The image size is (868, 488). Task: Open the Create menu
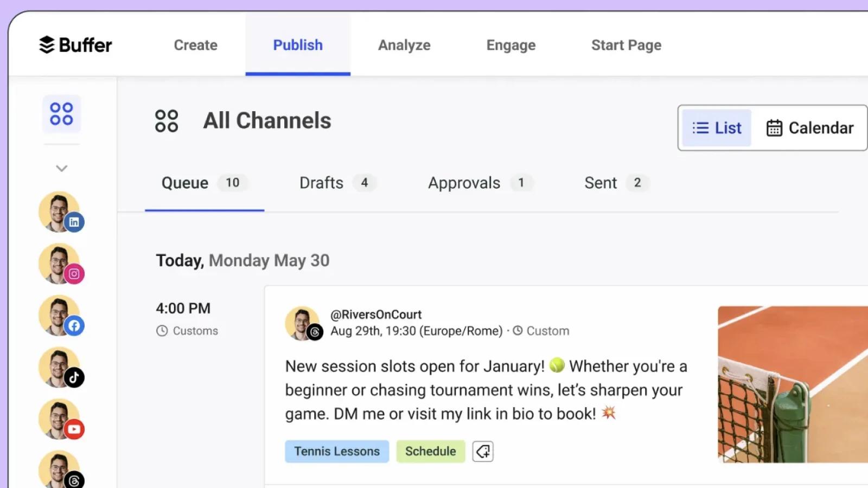click(x=195, y=45)
